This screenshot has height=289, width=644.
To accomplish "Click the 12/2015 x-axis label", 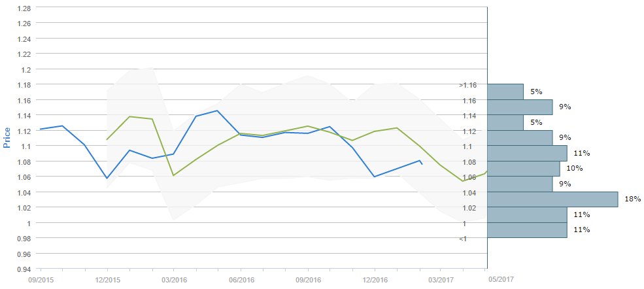I will tap(107, 279).
